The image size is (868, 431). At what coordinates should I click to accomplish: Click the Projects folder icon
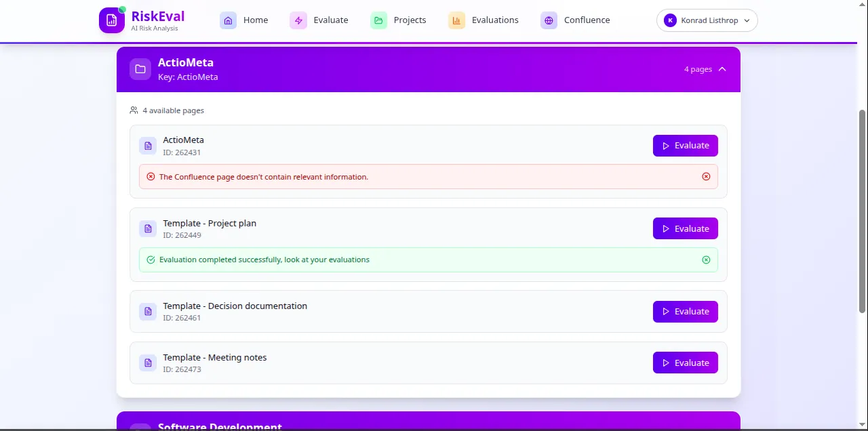click(x=379, y=20)
